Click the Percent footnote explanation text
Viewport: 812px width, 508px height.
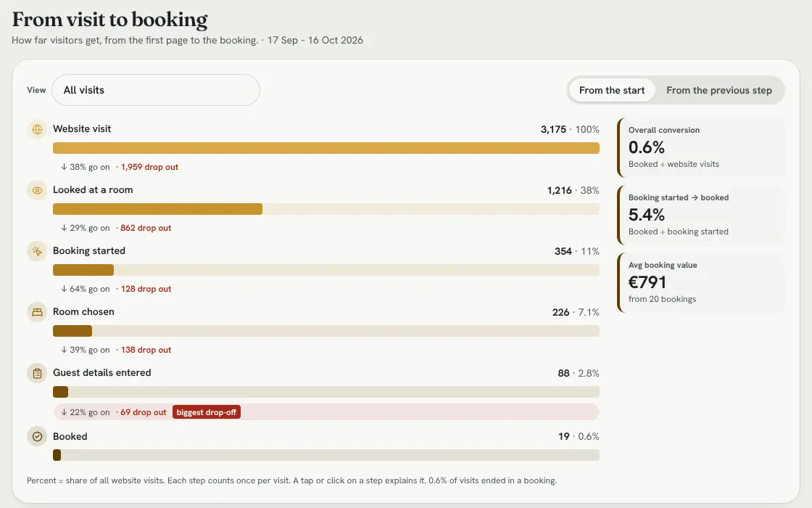click(x=291, y=480)
